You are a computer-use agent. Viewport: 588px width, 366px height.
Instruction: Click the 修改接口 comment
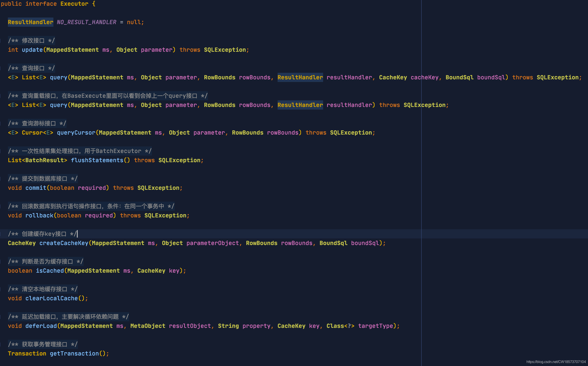tap(31, 41)
